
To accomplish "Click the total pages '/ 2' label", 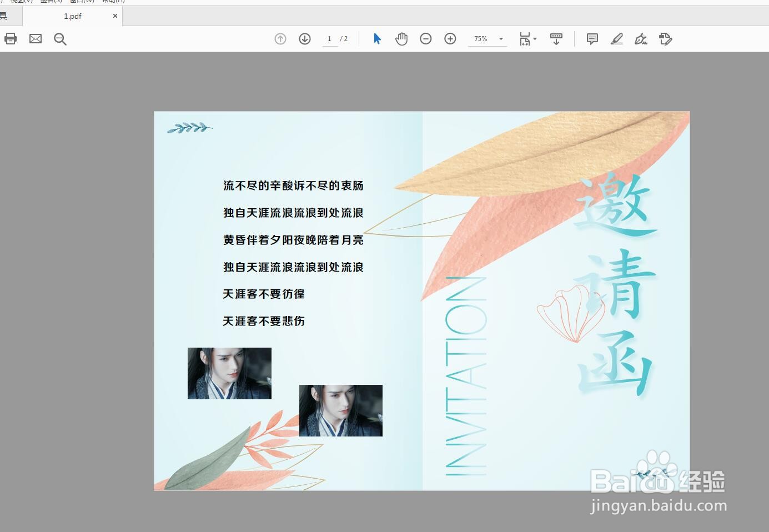I will pos(344,39).
